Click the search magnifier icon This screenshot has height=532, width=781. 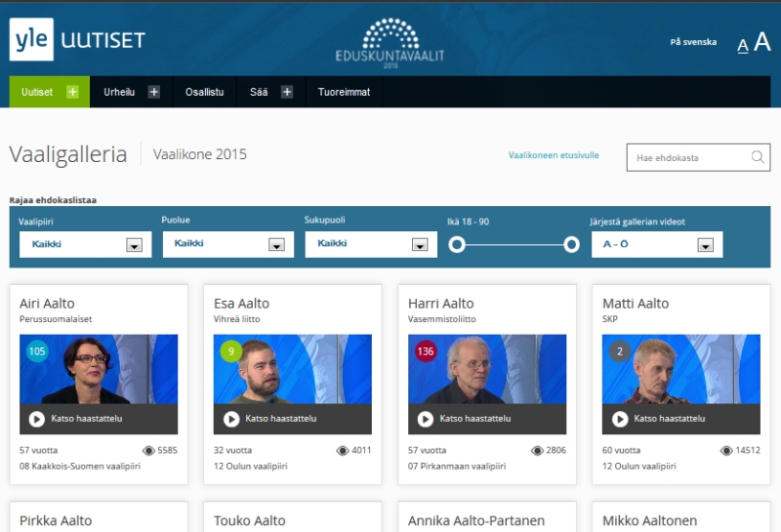click(758, 157)
